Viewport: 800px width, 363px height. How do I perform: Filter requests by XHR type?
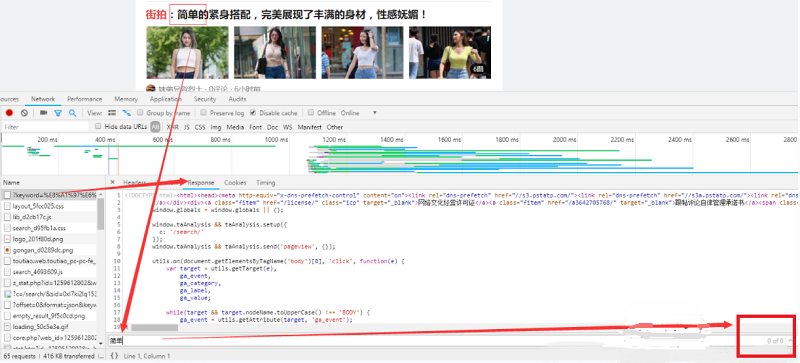[x=172, y=127]
